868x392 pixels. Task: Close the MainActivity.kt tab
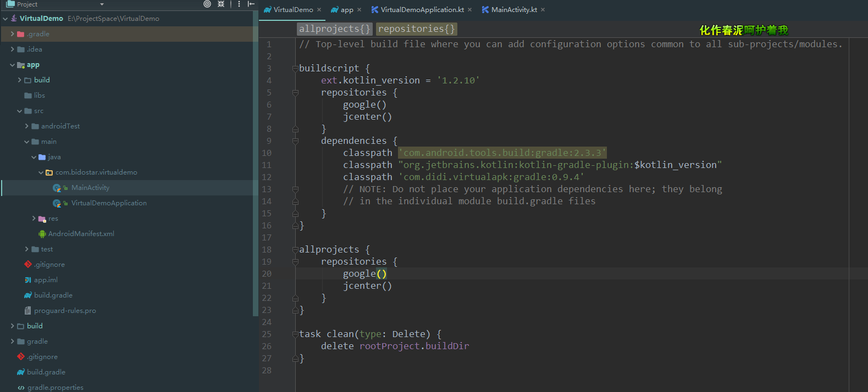point(543,10)
